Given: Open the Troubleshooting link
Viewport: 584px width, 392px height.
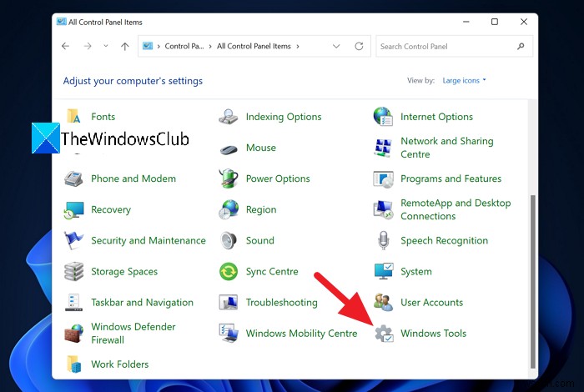Looking at the screenshot, I should click(282, 303).
